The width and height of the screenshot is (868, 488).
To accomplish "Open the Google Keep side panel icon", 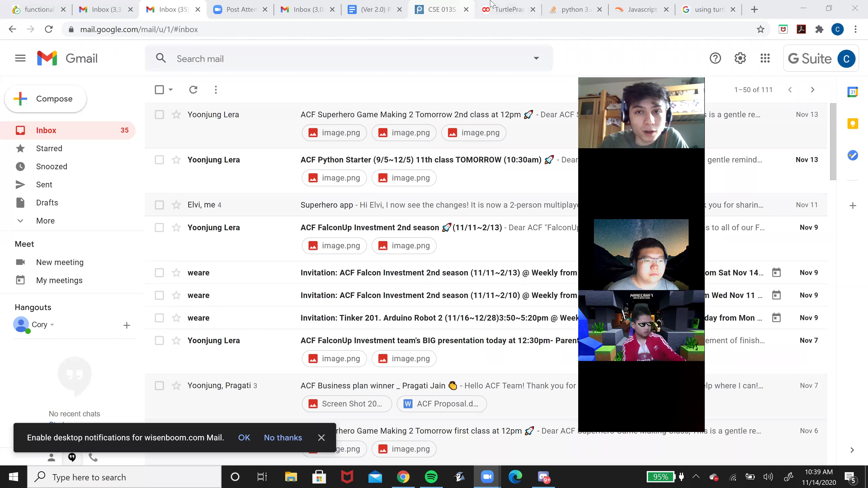I will 852,124.
